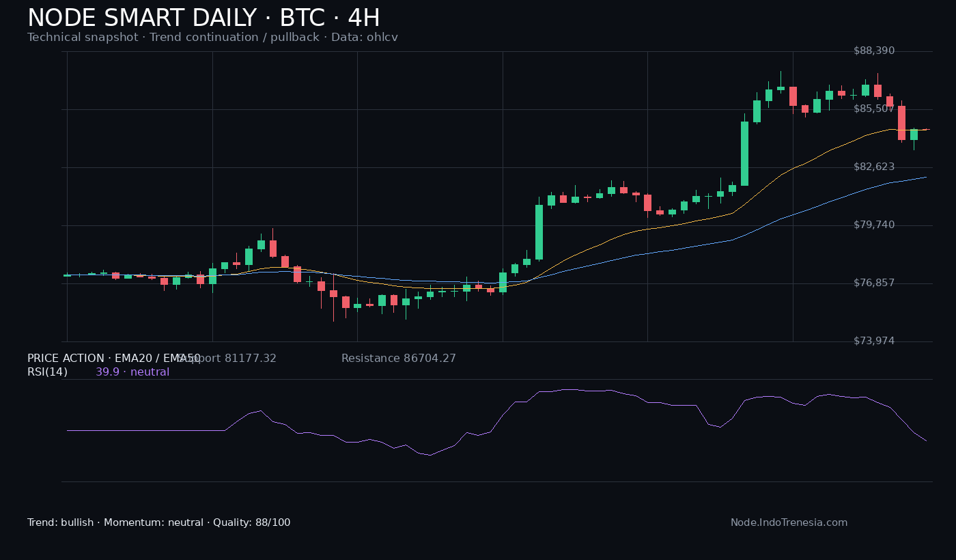Image resolution: width=956 pixels, height=560 pixels.
Task: Click the purple RSI line at its ending point
Action: tap(926, 440)
